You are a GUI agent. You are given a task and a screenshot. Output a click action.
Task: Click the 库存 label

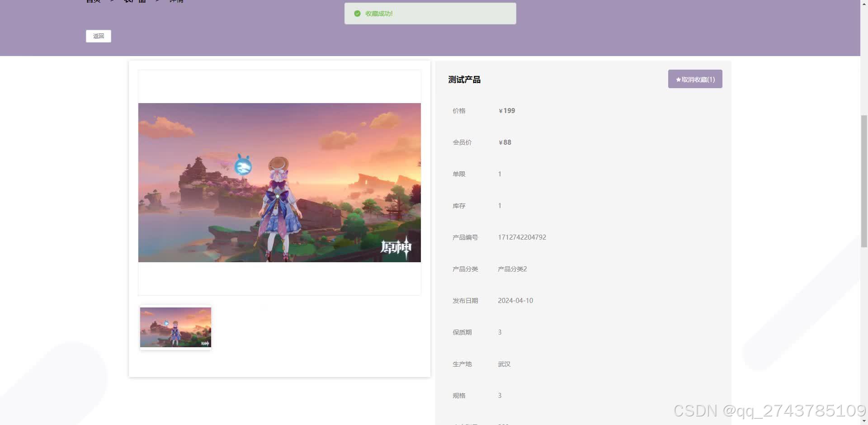pyautogui.click(x=459, y=206)
